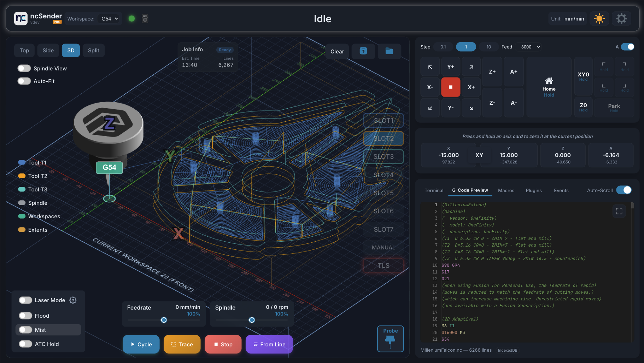Toggle Extents legend visibility
644x363 pixels.
tap(33, 230)
